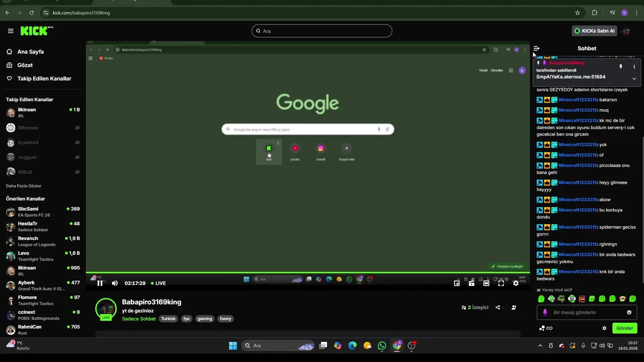Select the Turkish tag
Image resolution: width=644 pixels, height=362 pixels.
(168, 319)
